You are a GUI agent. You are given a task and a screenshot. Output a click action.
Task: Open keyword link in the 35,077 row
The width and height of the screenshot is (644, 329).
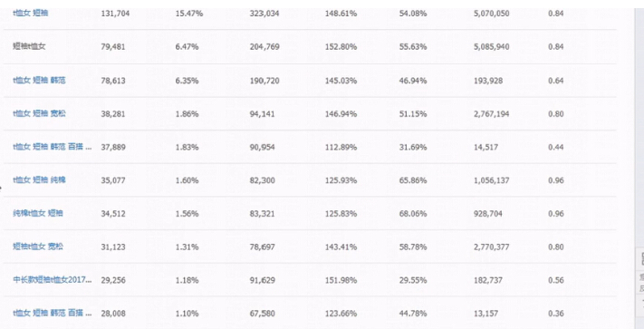(39, 180)
